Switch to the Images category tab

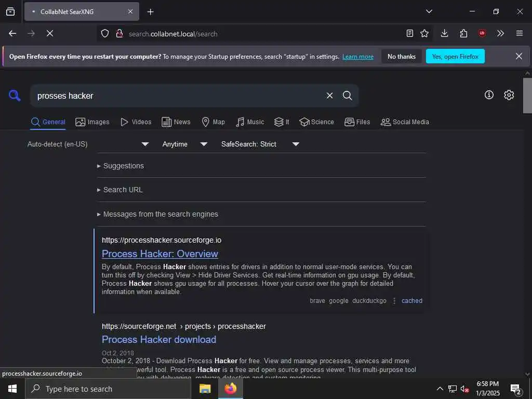coord(92,122)
